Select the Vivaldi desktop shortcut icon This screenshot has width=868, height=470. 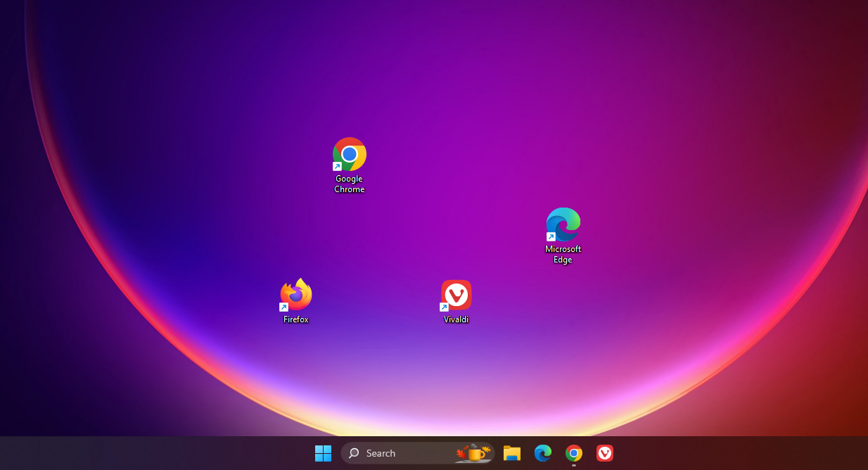456,295
